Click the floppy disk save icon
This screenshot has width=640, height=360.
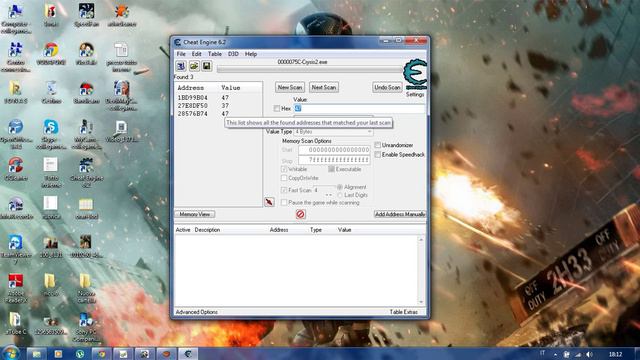click(207, 66)
